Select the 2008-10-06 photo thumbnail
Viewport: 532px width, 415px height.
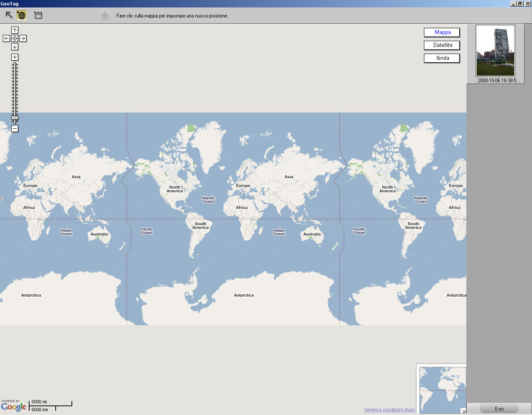pyautogui.click(x=495, y=51)
